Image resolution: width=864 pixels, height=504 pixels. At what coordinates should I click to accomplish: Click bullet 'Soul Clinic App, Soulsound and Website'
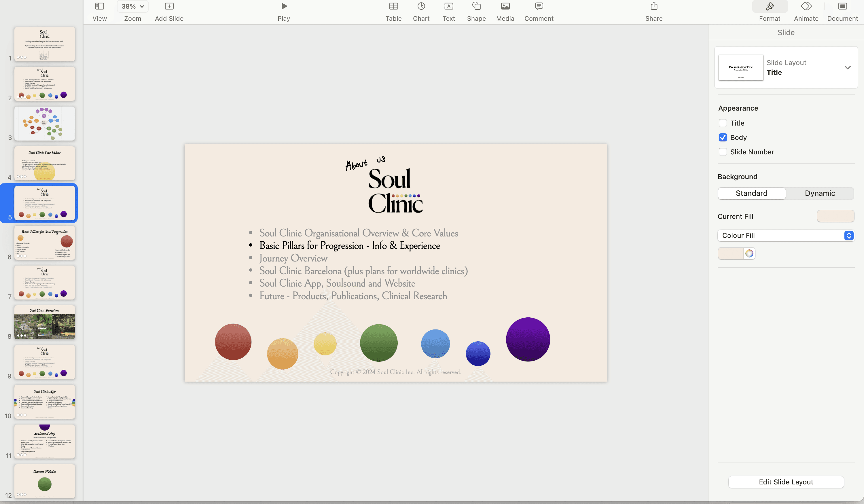[337, 283]
